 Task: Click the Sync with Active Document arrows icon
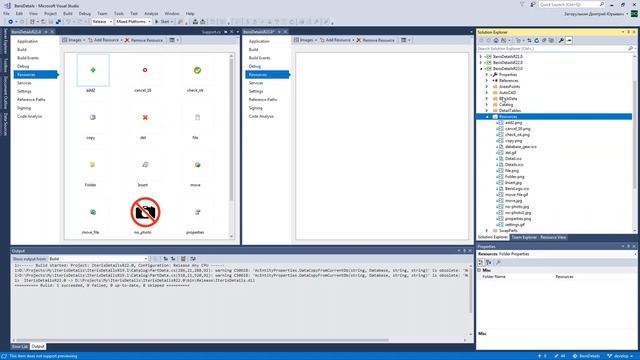(529, 40)
